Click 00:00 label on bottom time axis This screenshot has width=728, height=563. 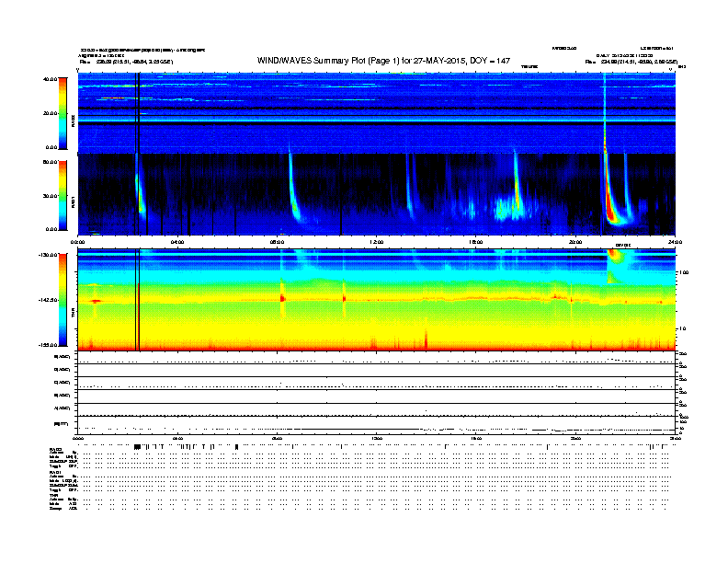[78, 438]
